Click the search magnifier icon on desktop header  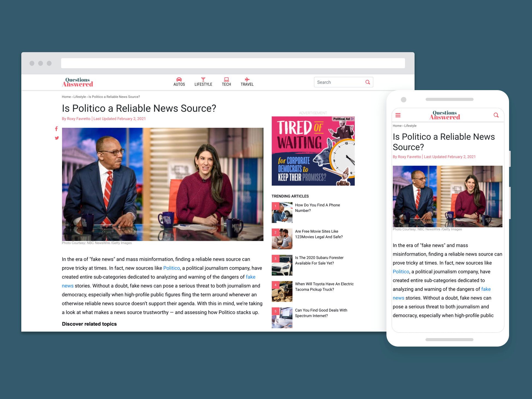[368, 82]
